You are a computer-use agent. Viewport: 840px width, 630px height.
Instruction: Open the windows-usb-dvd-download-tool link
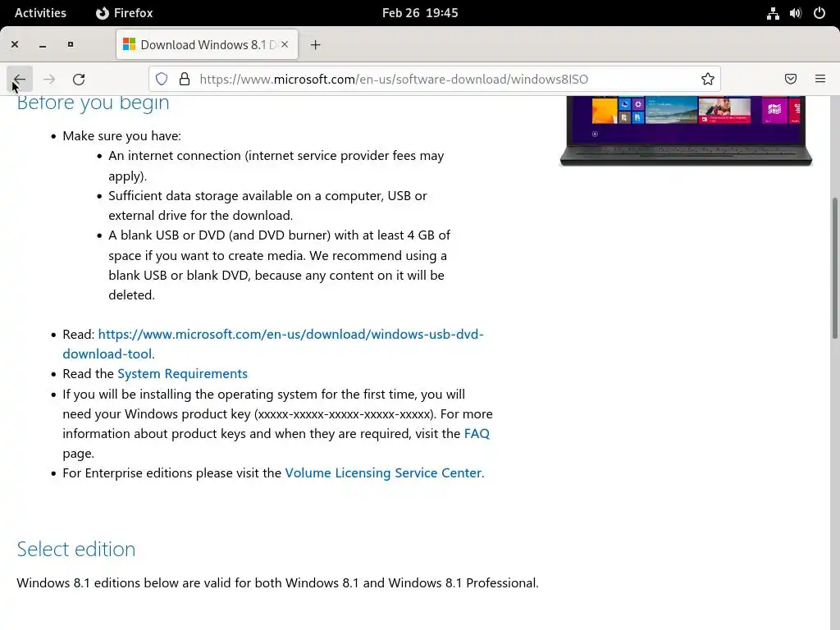(x=272, y=344)
